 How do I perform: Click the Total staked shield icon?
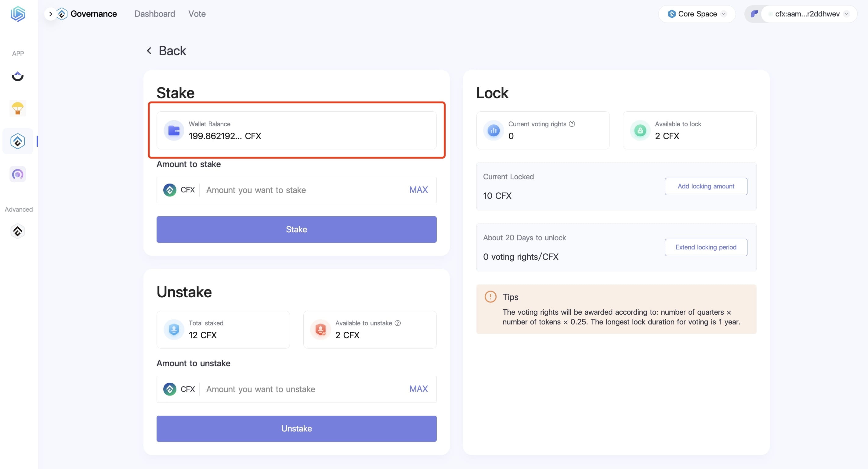tap(174, 329)
